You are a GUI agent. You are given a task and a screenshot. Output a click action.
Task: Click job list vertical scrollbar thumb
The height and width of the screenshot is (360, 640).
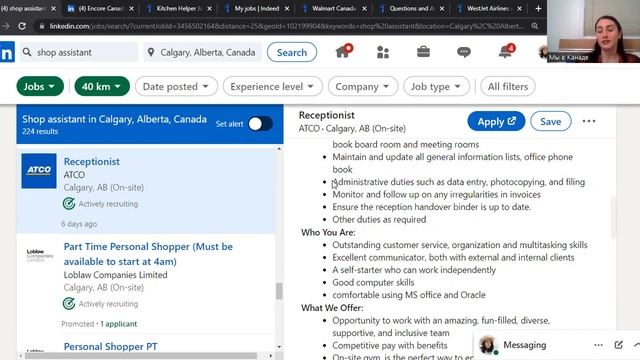(x=279, y=291)
